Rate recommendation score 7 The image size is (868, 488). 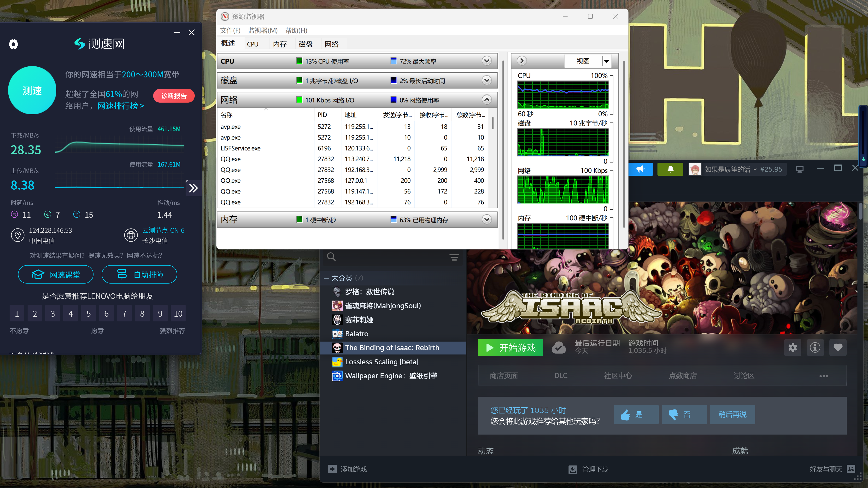124,314
